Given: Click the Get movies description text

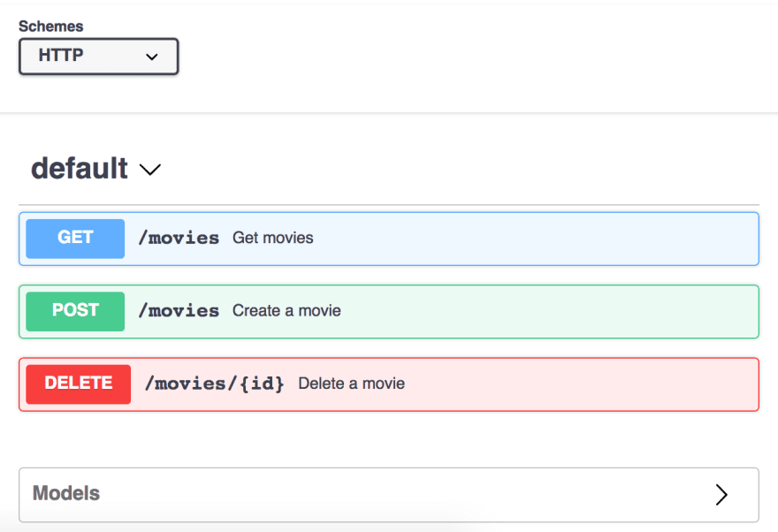Looking at the screenshot, I should point(273,238).
